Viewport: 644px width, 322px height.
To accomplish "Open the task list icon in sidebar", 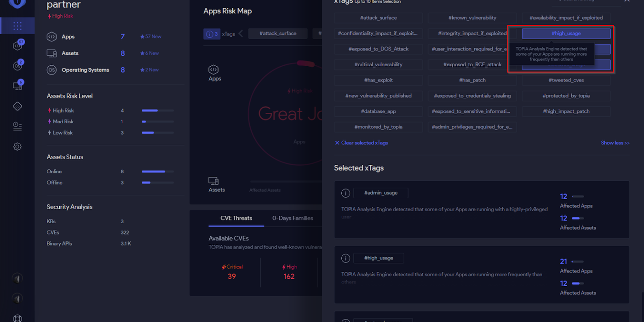I will (x=17, y=126).
